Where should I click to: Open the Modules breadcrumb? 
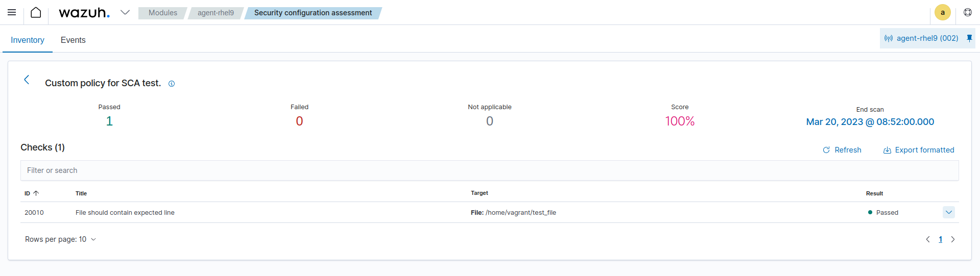162,13
